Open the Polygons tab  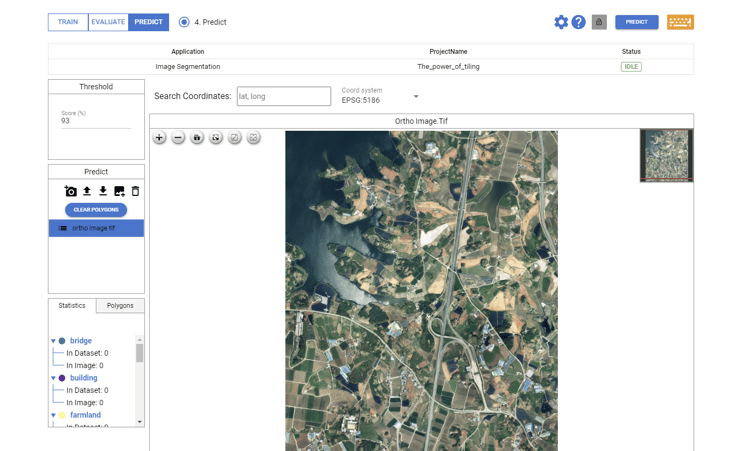(x=120, y=306)
